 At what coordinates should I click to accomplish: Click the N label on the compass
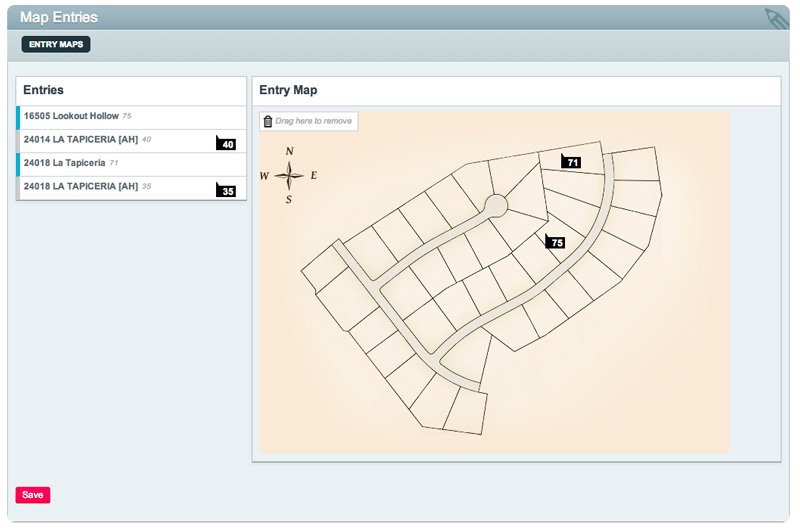point(289,151)
